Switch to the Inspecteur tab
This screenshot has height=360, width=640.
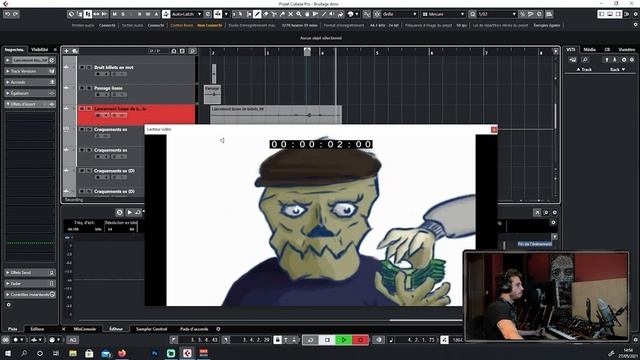(x=14, y=49)
